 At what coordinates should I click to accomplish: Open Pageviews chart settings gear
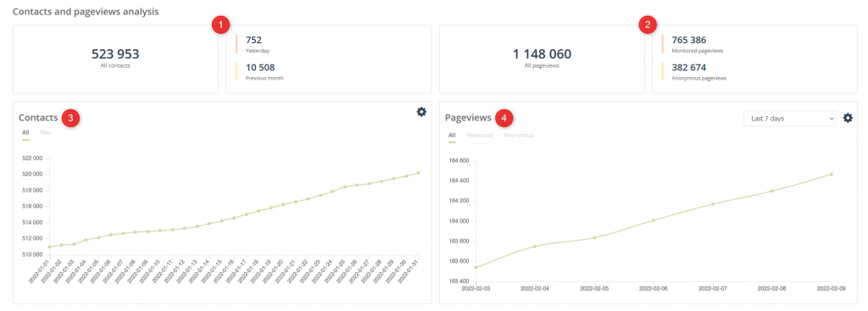[848, 118]
